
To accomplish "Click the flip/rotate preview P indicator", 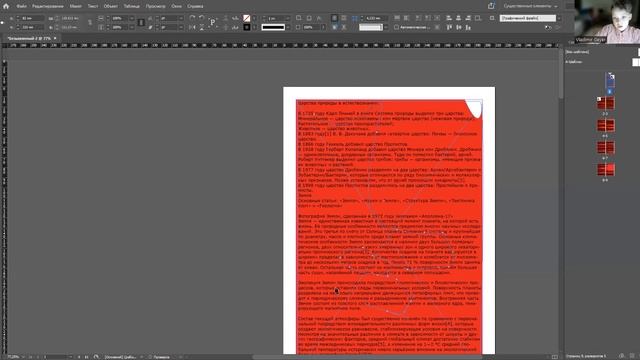I will click(x=213, y=22).
